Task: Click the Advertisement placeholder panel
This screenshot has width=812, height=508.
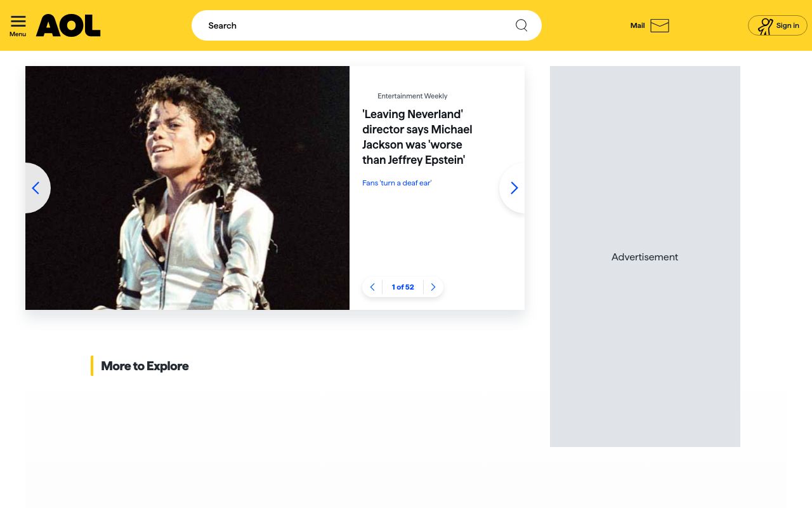Action: 645,257
